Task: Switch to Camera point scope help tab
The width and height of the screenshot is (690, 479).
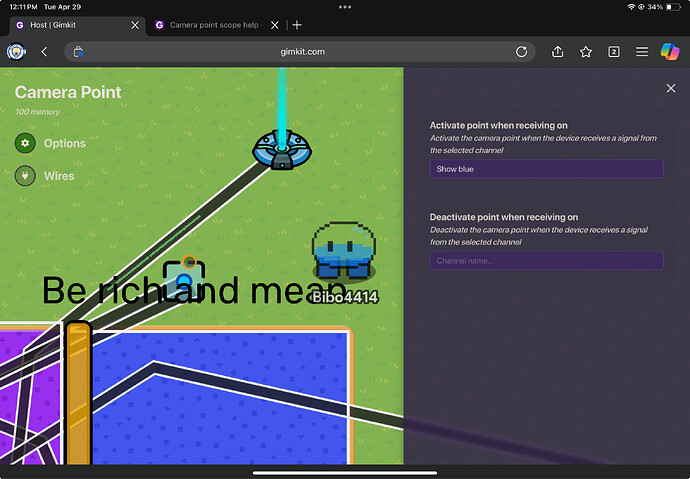Action: point(212,25)
